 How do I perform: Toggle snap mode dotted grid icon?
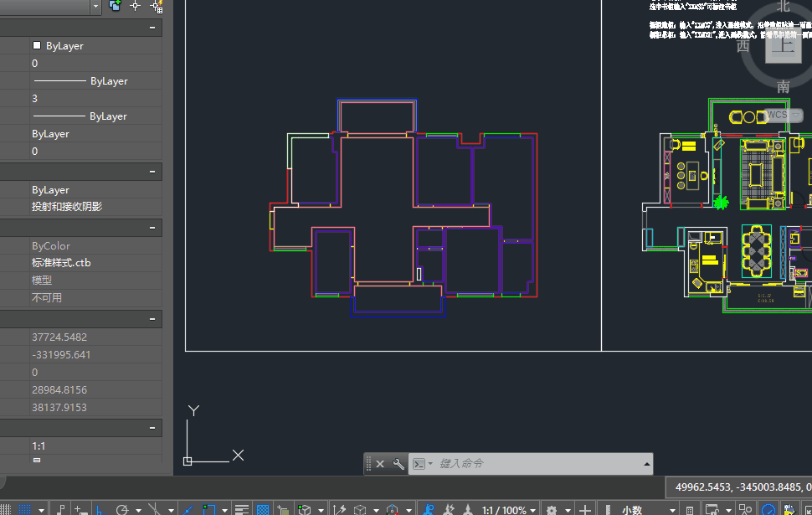(24, 510)
